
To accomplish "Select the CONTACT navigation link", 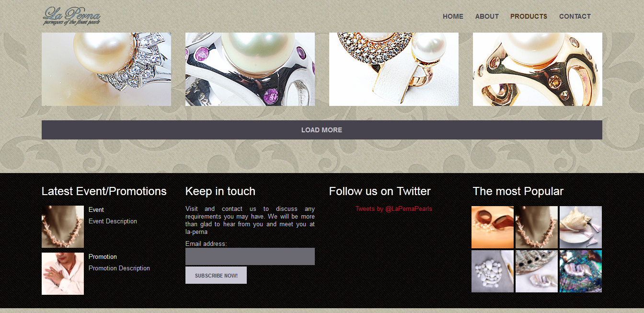I will pyautogui.click(x=575, y=16).
